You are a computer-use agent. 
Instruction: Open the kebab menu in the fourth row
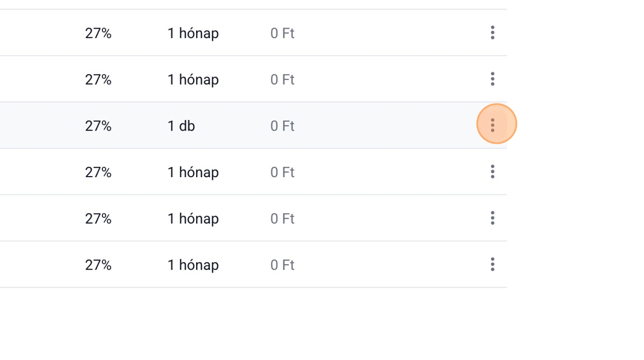tap(492, 171)
